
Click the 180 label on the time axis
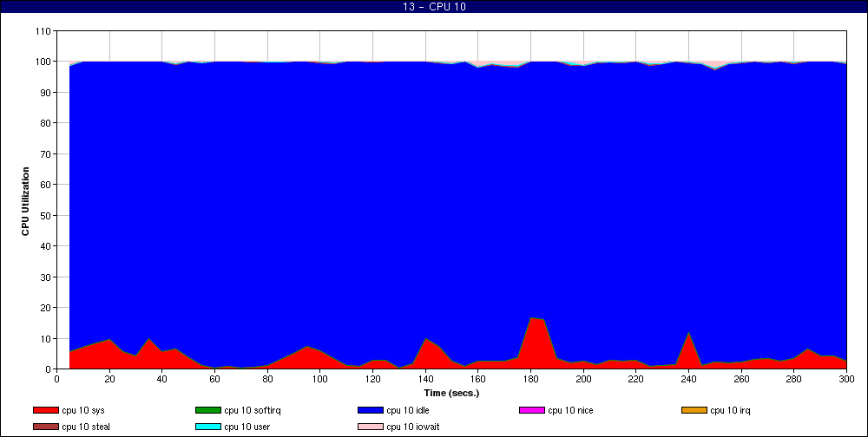coord(531,379)
